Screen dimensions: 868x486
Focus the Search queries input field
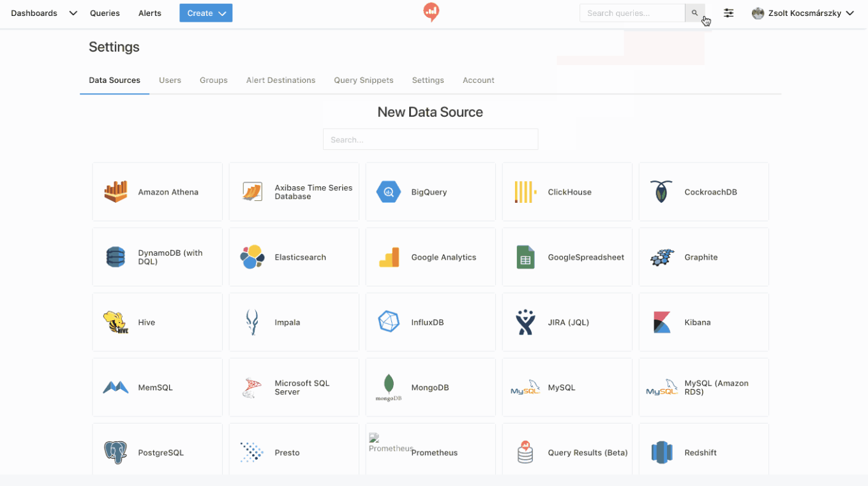tap(632, 13)
